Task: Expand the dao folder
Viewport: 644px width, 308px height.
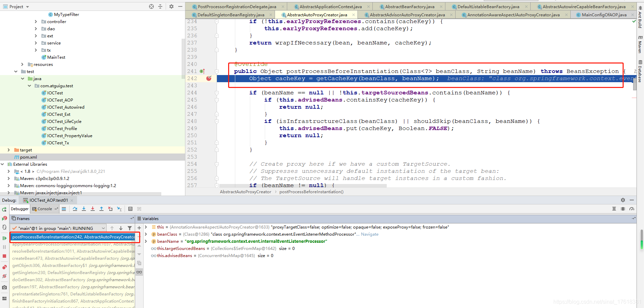Action: coord(36,29)
